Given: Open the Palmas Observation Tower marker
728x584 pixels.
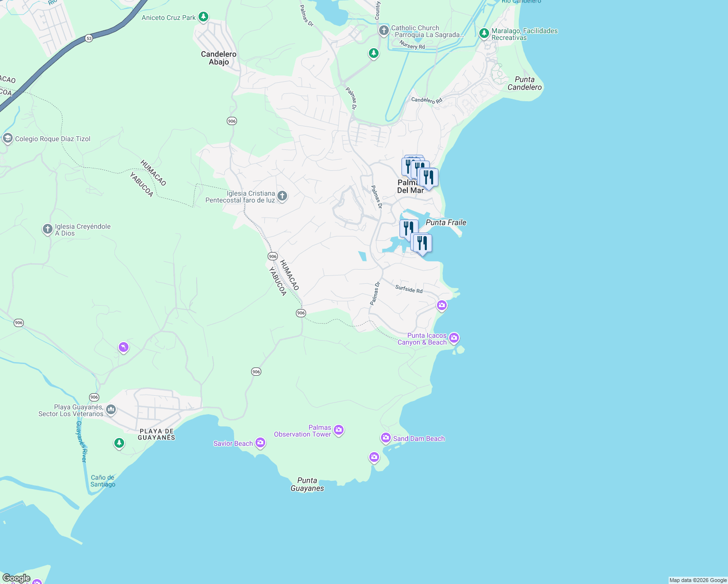Looking at the screenshot, I should click(338, 430).
